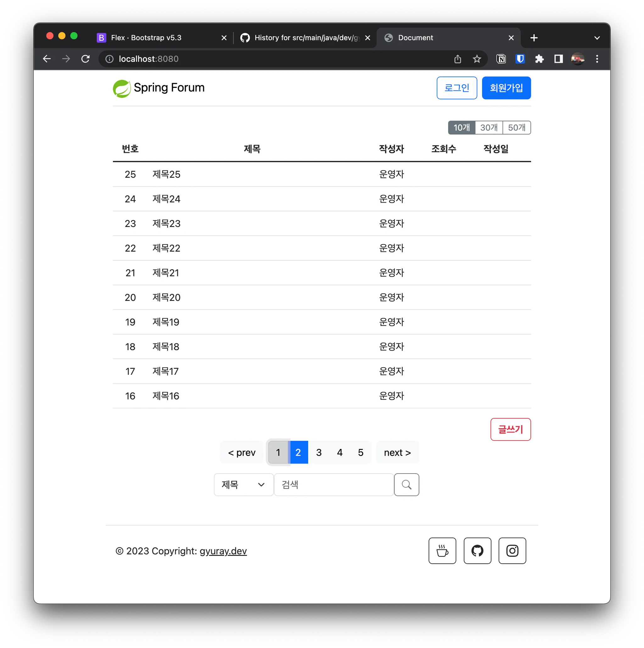Screen dimensions: 644x648
Task: Open Chrome three-dot menu
Action: (597, 59)
